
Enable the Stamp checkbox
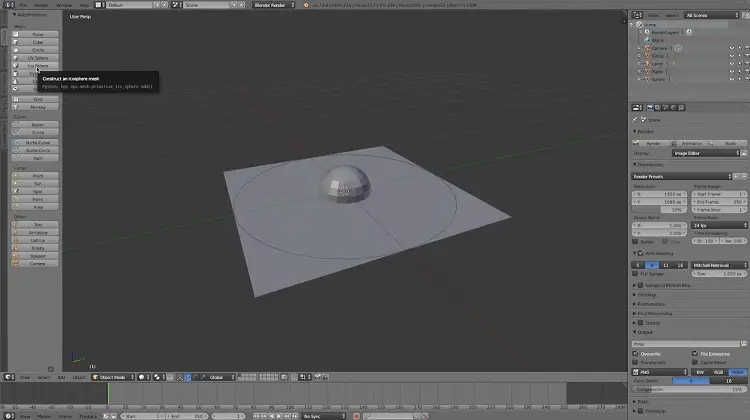[x=641, y=323]
